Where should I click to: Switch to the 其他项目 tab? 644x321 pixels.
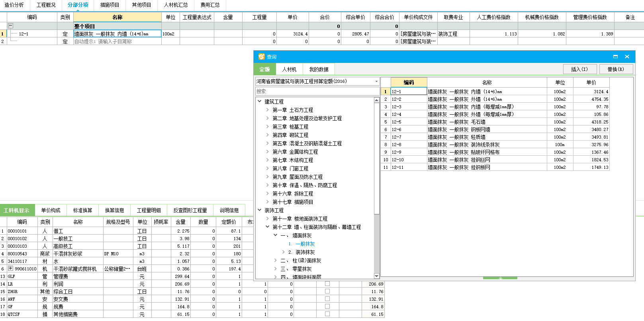[142, 5]
